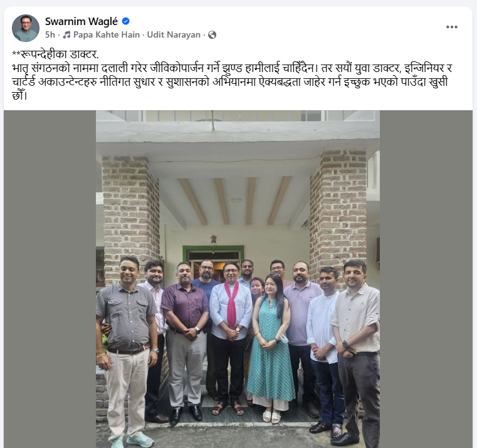Click the music note icon
Screen dimensions: 477x448
(x=66, y=35)
